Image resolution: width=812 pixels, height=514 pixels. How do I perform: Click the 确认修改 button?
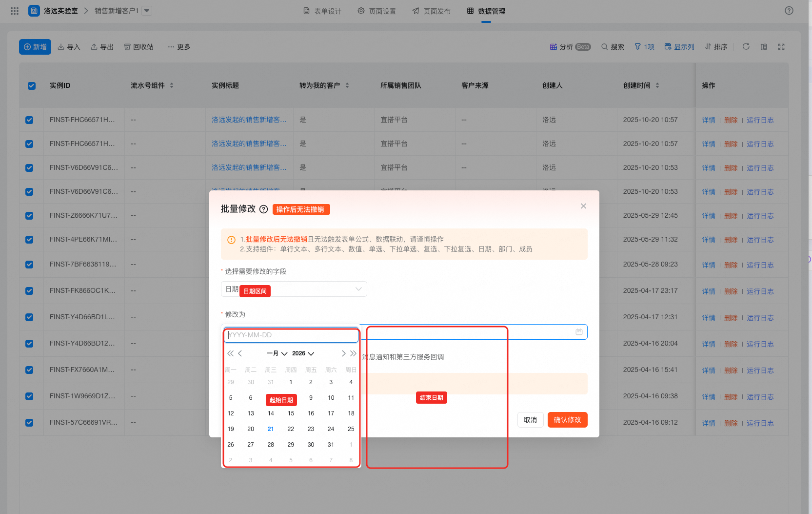pos(567,420)
